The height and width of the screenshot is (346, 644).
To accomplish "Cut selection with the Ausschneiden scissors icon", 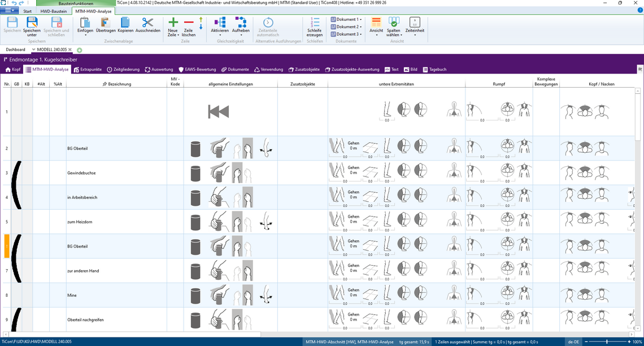I will click(147, 23).
